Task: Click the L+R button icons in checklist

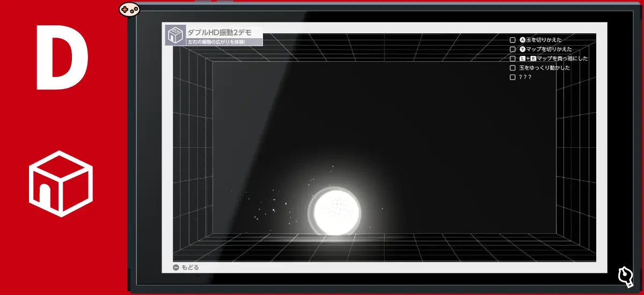Action: [x=528, y=59]
